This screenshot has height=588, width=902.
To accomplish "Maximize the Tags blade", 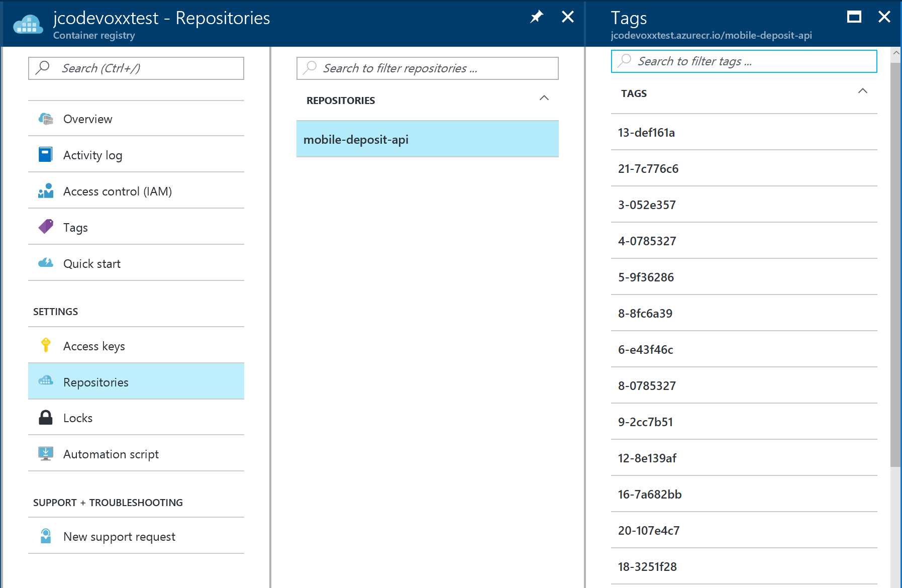I will pos(854,17).
